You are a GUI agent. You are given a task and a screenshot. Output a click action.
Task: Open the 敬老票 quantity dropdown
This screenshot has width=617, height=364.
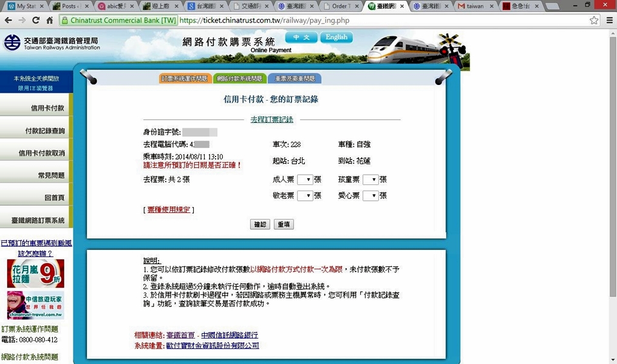(x=305, y=196)
